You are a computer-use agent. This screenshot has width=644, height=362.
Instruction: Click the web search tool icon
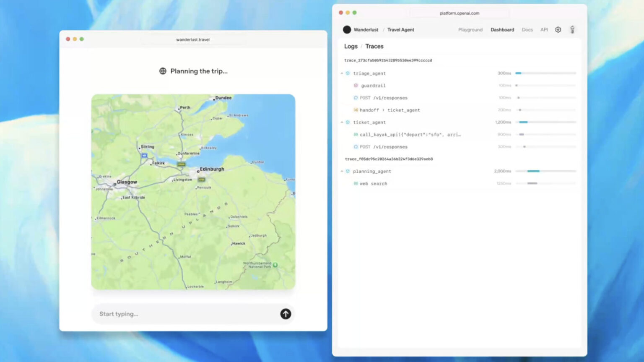(x=356, y=184)
